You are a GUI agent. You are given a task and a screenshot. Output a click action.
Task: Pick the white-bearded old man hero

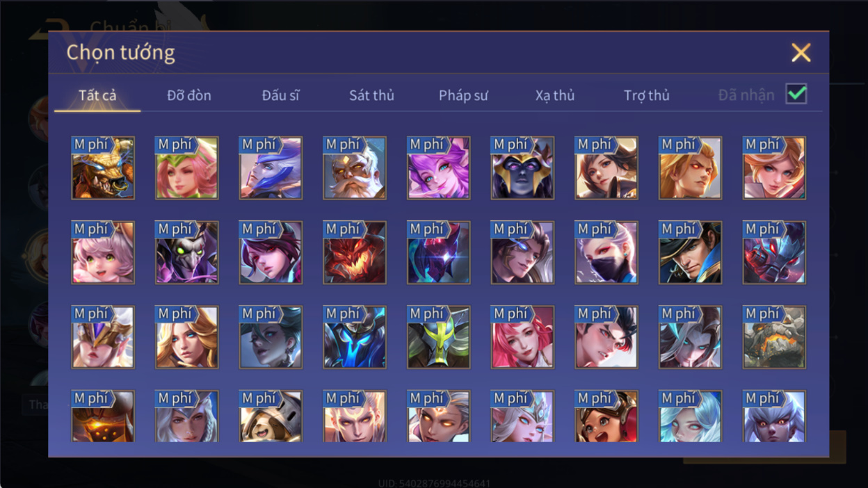(x=355, y=168)
